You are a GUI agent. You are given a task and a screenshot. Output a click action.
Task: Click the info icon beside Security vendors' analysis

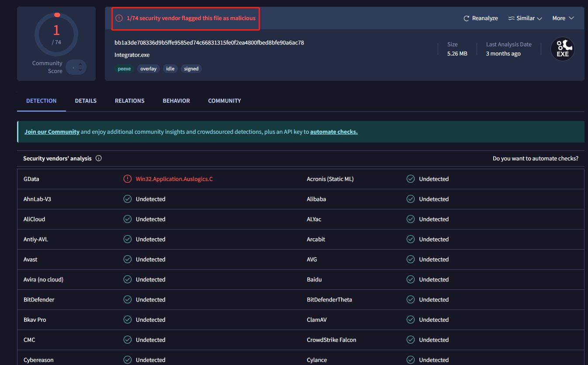98,158
